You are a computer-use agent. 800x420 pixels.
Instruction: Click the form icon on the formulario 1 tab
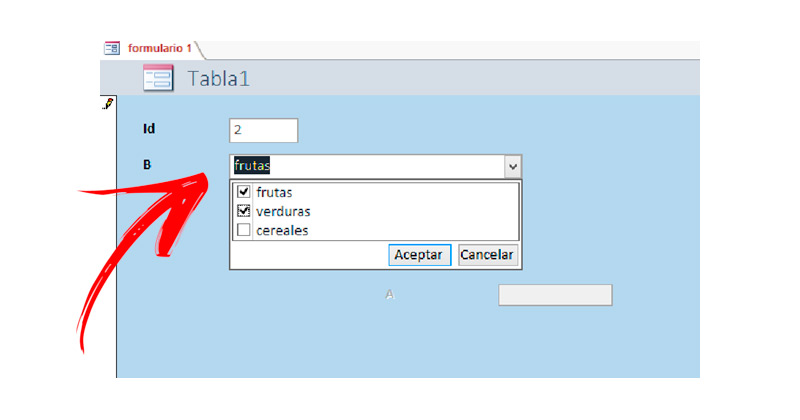tap(112, 48)
